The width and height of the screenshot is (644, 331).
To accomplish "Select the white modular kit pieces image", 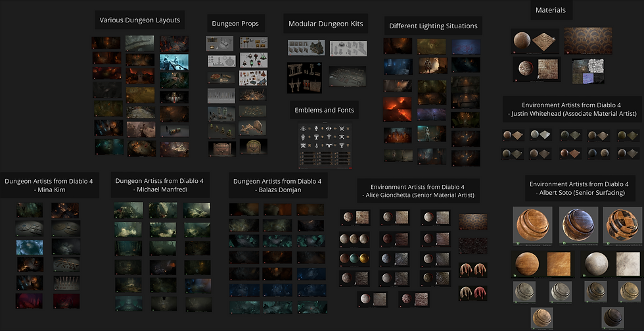I will point(348,49).
